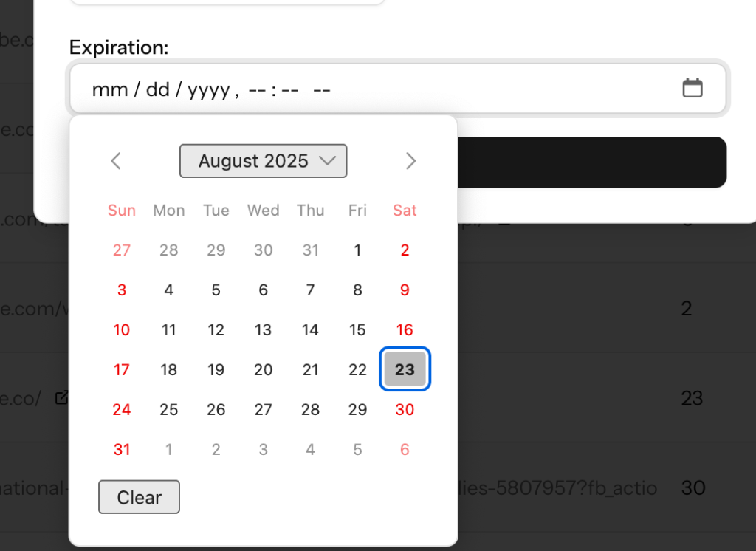Click the black submit button behind calendar
756x551 pixels.
pos(591,162)
